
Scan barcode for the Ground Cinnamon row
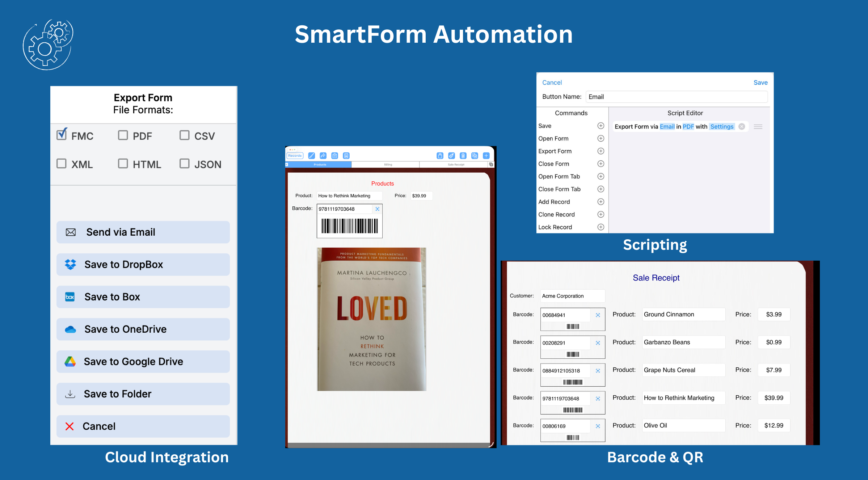[598, 315]
